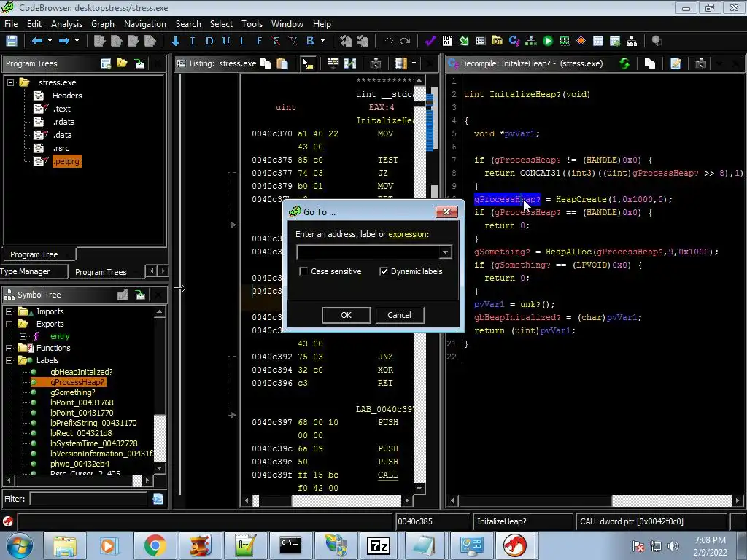The width and height of the screenshot is (747, 560).
Task: Jump to next Label (L) icon
Action: coord(242,41)
